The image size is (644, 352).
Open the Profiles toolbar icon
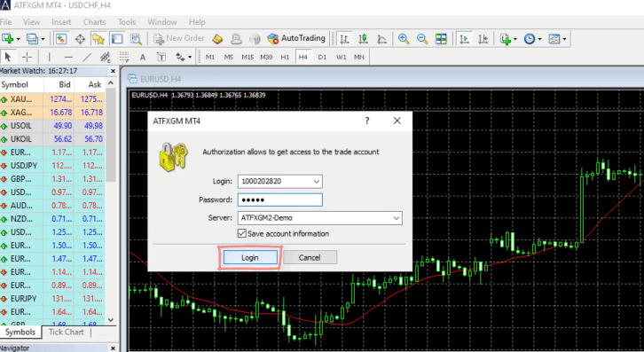(32, 39)
